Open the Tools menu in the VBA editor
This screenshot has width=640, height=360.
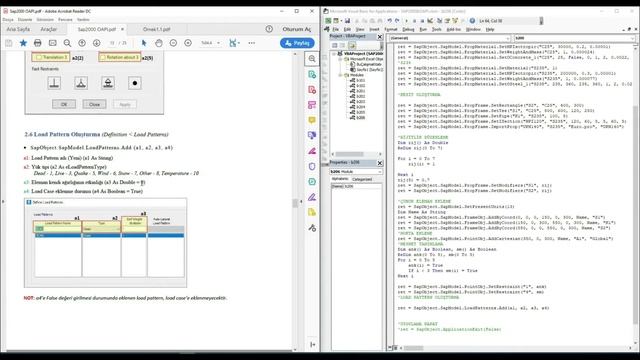pos(437,29)
